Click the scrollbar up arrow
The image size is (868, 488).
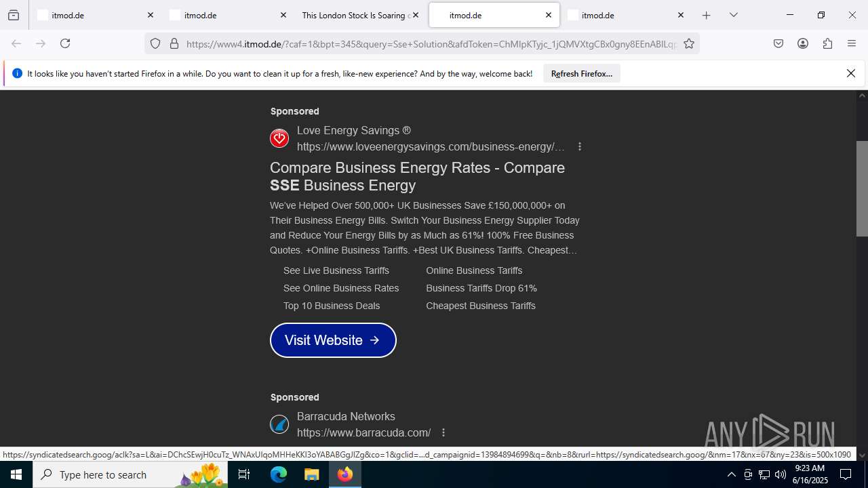[x=862, y=96]
